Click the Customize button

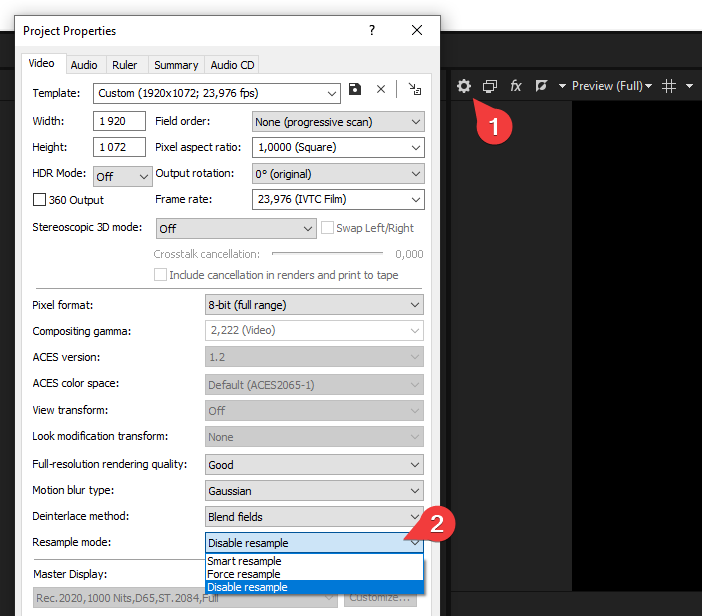(x=380, y=598)
